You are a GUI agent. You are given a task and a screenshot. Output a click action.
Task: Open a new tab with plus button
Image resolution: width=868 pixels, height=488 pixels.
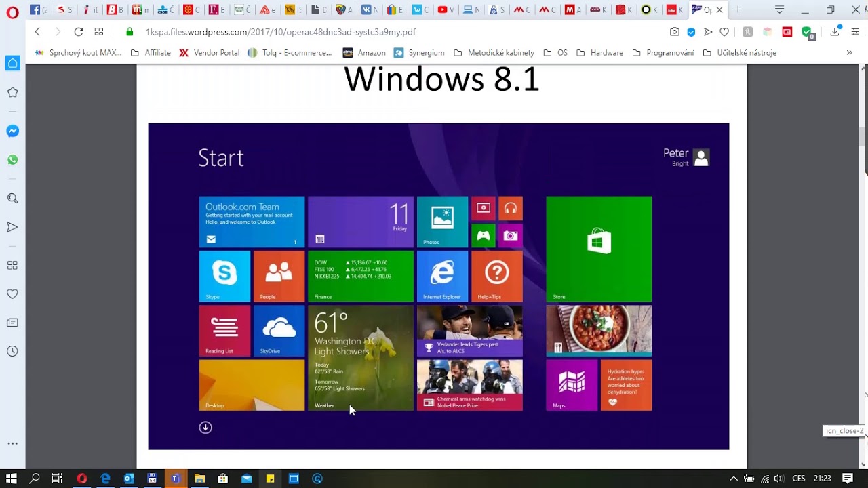click(x=738, y=9)
